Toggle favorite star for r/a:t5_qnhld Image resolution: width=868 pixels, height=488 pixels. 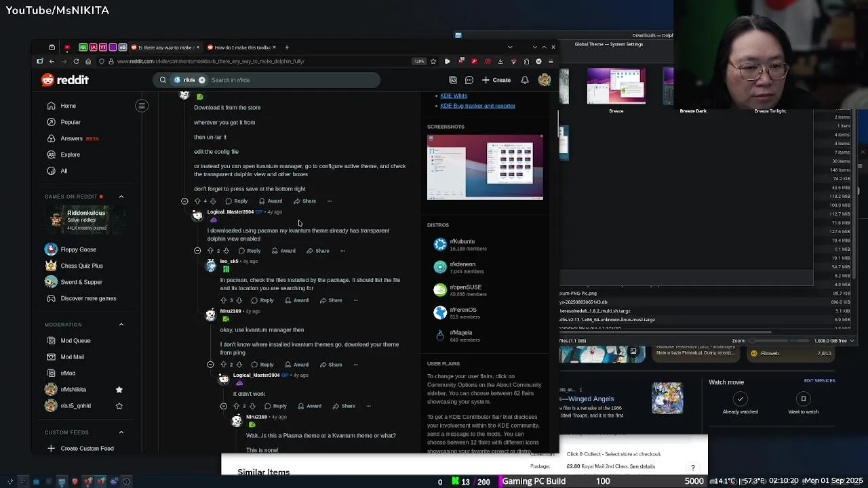coord(119,406)
